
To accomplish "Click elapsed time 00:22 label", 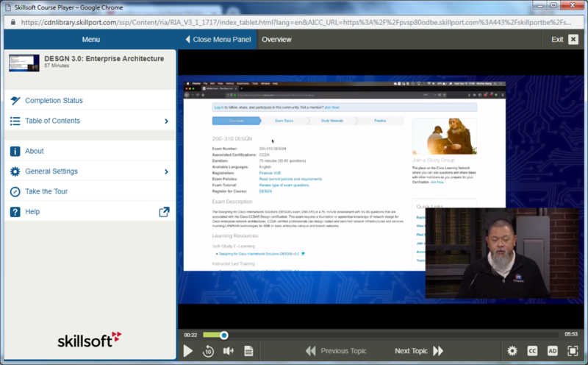I will [190, 335].
